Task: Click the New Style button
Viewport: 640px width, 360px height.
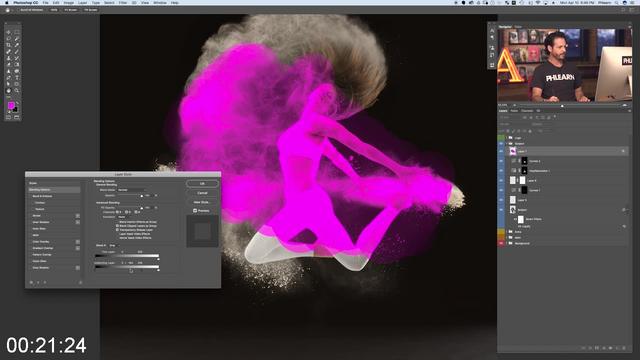Action: pyautogui.click(x=202, y=202)
